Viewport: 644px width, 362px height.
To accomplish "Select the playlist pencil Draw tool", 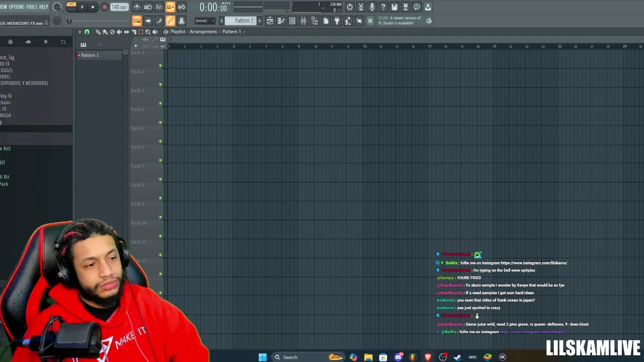I will 98,32.
